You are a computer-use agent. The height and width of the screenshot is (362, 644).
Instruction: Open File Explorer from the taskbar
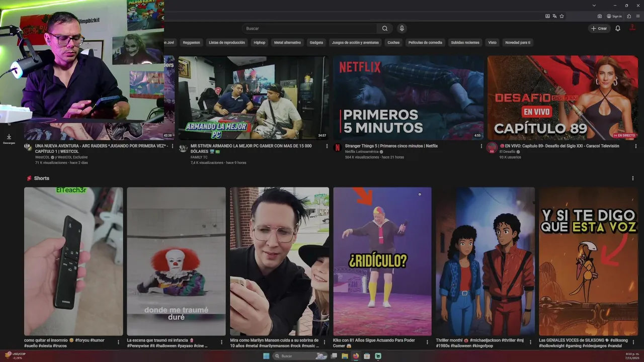pyautogui.click(x=345, y=356)
